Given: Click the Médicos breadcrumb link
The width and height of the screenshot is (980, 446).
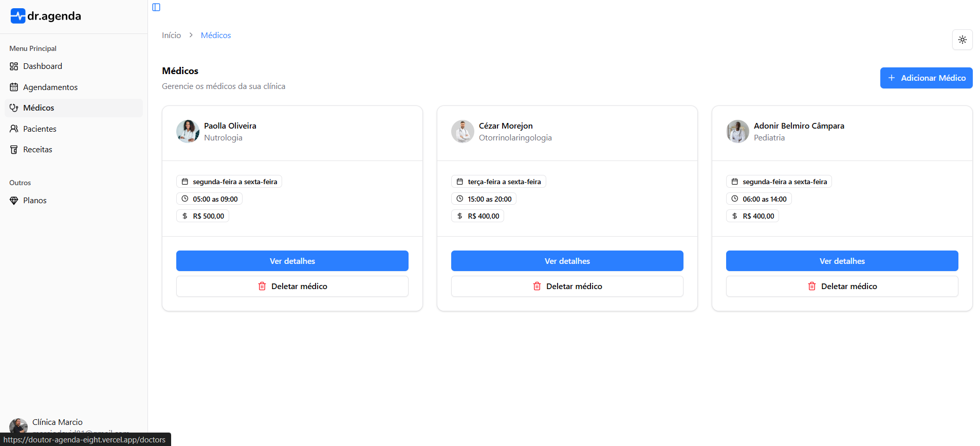Looking at the screenshot, I should 216,35.
